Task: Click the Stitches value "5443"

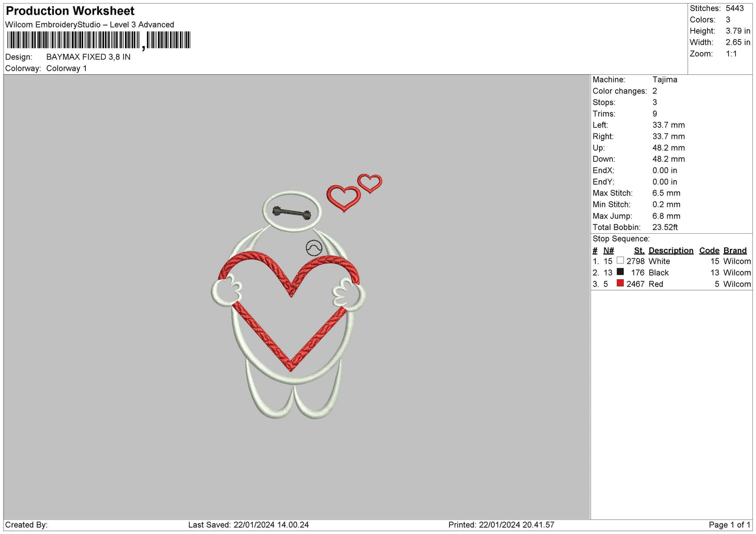Action: click(735, 8)
